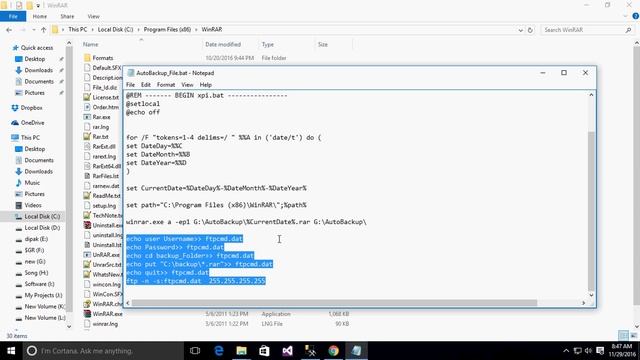Open Music under This PC

coord(32,182)
